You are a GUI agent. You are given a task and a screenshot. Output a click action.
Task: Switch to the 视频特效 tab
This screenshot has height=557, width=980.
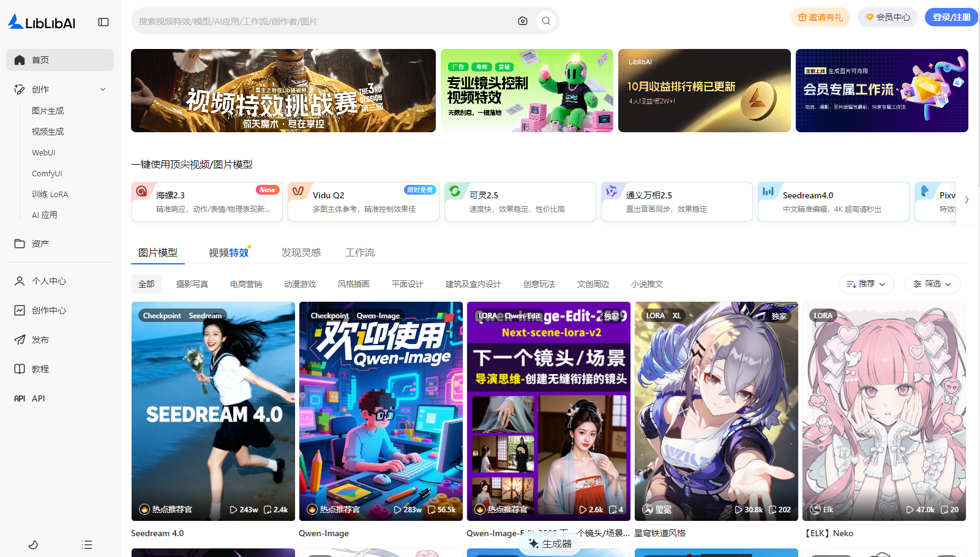tap(228, 252)
